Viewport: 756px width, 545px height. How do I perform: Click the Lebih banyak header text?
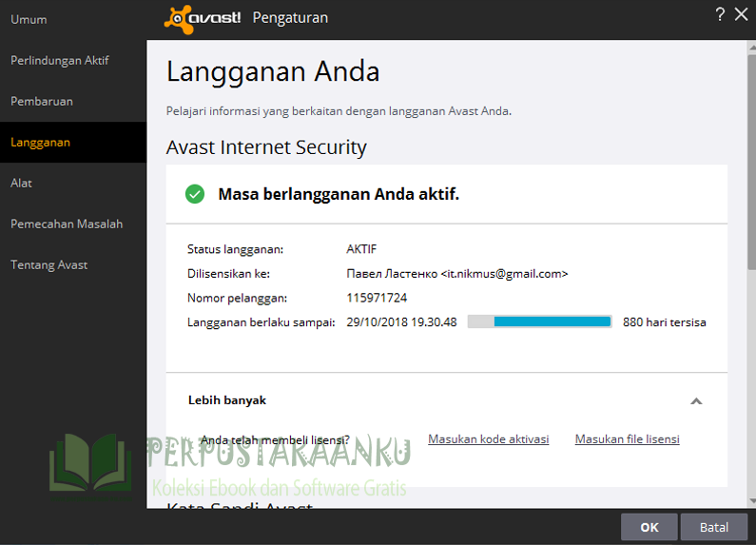point(227,400)
